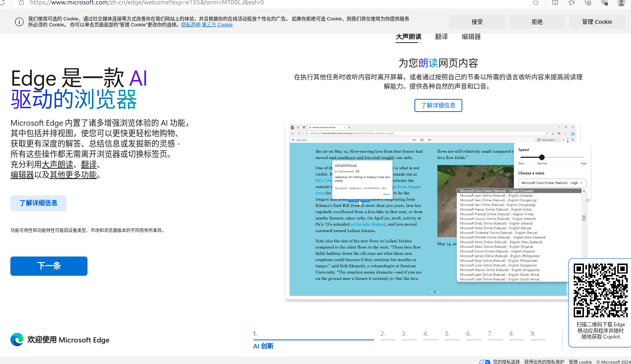Open 其他更多功能 link
631x364 pixels.
tap(73, 175)
